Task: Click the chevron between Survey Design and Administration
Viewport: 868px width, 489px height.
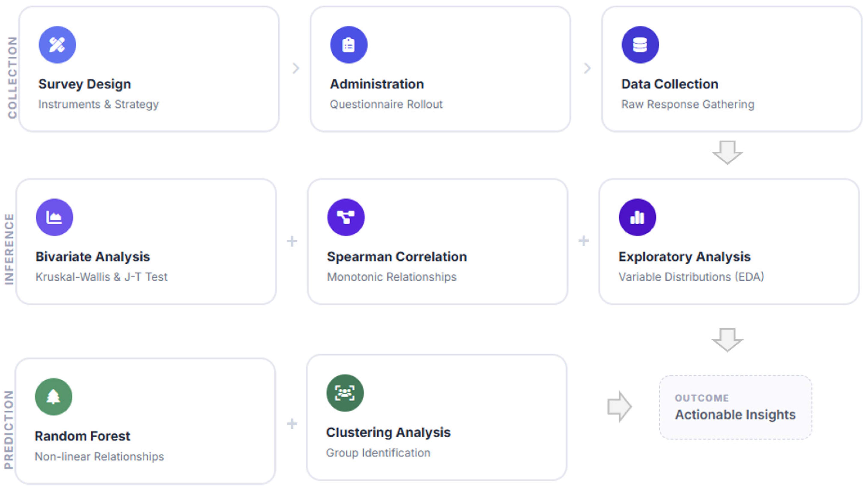Action: pos(296,68)
